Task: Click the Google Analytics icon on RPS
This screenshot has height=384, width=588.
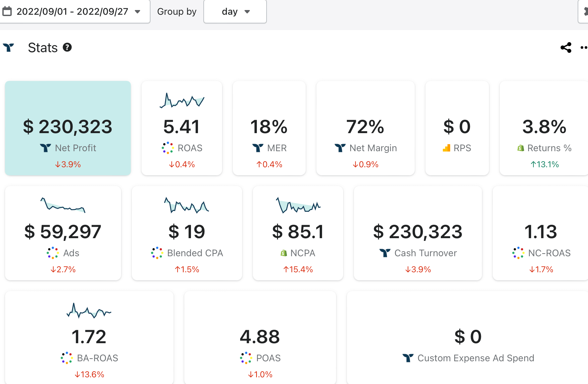Action: click(447, 148)
